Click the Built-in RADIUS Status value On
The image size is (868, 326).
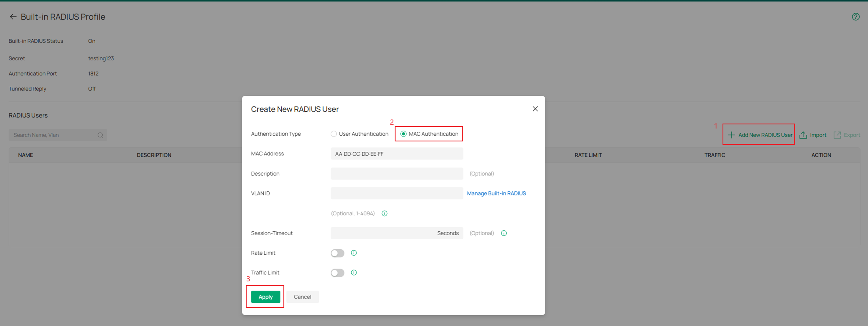[x=92, y=41]
